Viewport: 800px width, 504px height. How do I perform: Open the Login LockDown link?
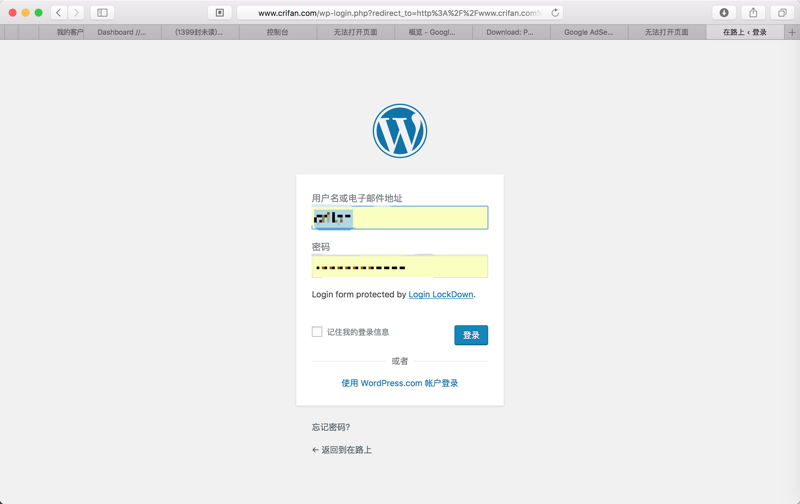441,294
